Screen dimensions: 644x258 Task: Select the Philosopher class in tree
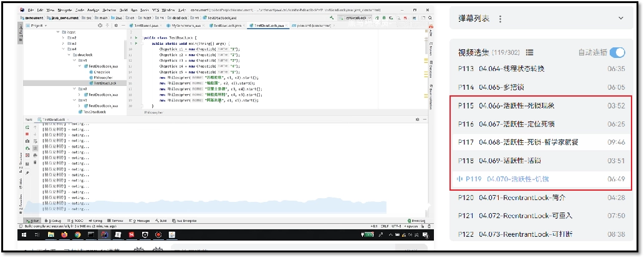tap(100, 77)
